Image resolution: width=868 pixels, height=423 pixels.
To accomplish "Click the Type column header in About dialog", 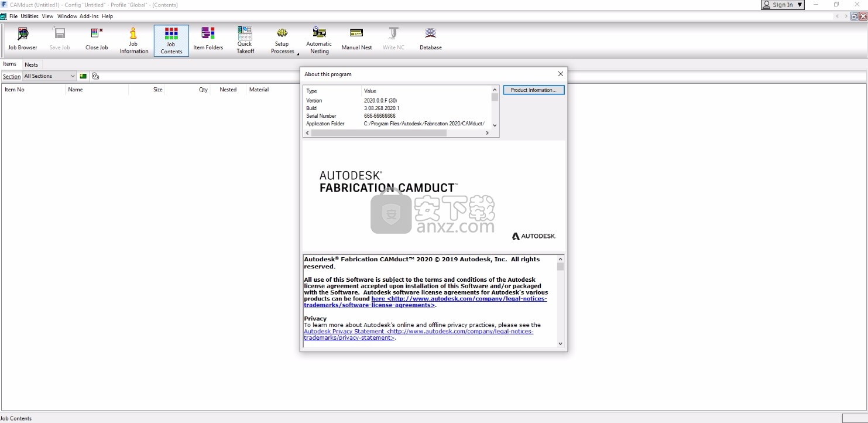I will point(332,91).
